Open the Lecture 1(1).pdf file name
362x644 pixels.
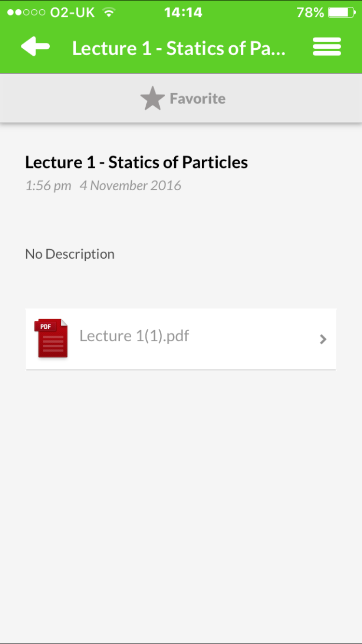coord(134,336)
